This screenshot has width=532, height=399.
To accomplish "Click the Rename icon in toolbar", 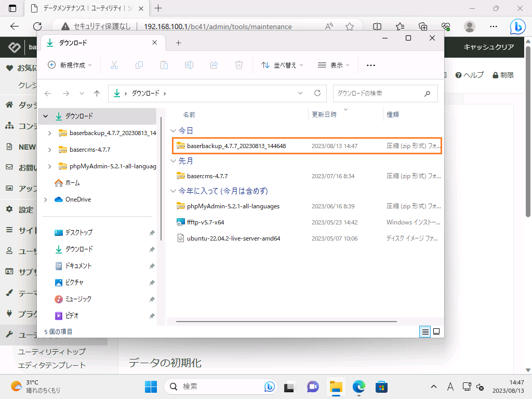I will [189, 65].
